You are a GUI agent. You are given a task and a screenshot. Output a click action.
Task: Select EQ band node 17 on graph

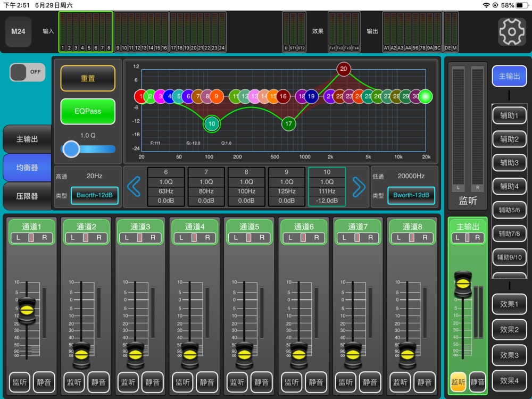[x=288, y=124]
